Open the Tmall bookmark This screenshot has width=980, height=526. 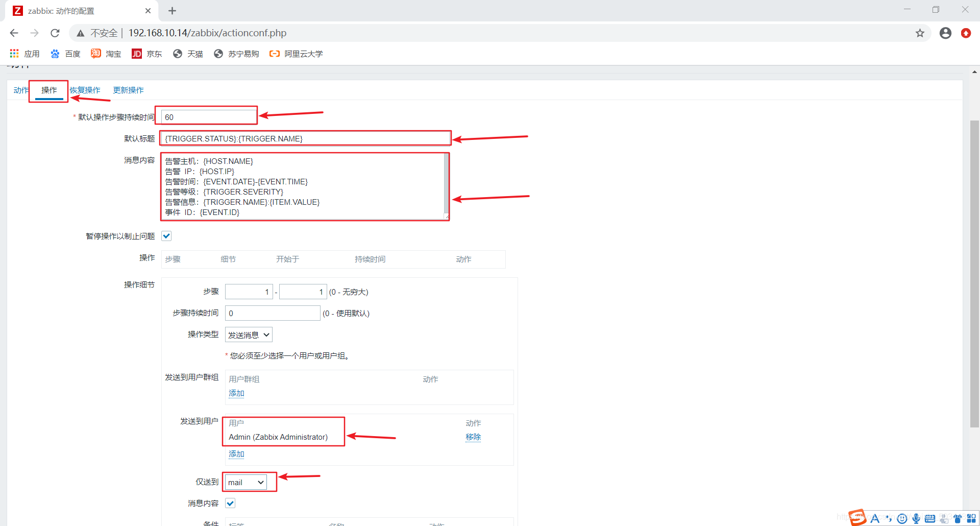point(188,54)
